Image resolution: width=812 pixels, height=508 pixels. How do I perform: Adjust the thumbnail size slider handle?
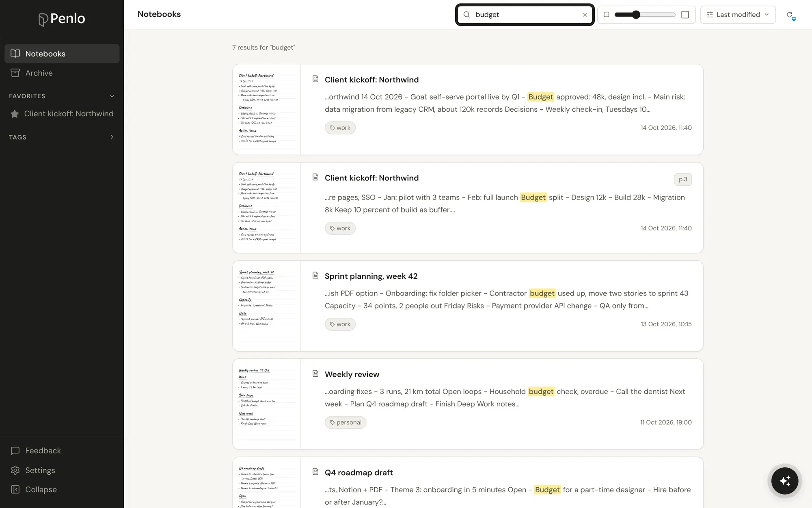point(636,15)
